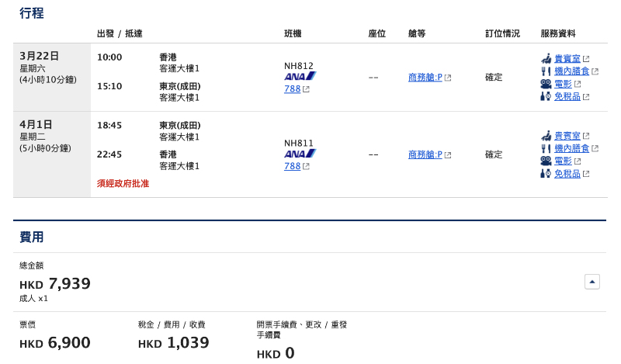621x364 pixels.
Task: Open 免稅品 link for NH811 flight
Action: (567, 174)
